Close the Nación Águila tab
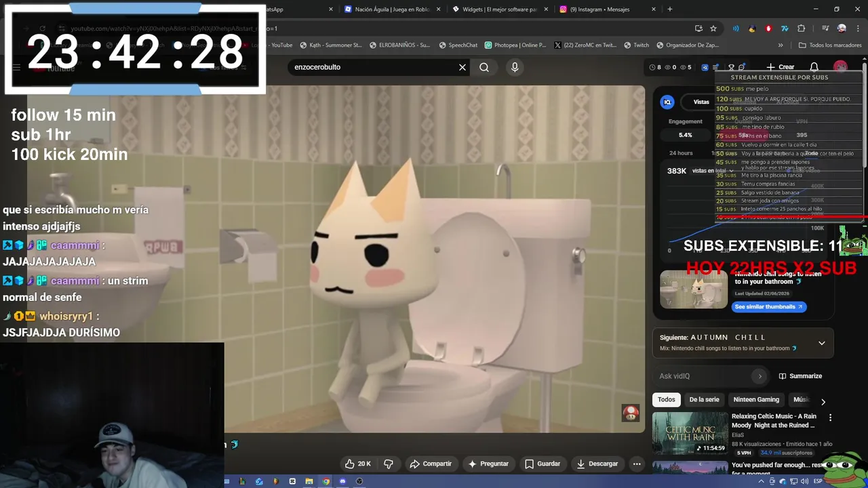Viewport: 868px width, 488px height. (x=439, y=9)
